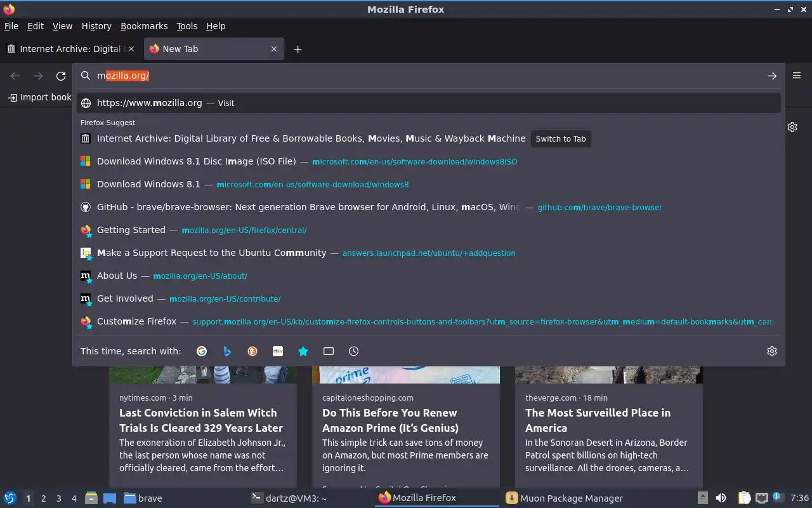
Task: Click the file manager drawer icon in taskbar
Action: tap(91, 498)
